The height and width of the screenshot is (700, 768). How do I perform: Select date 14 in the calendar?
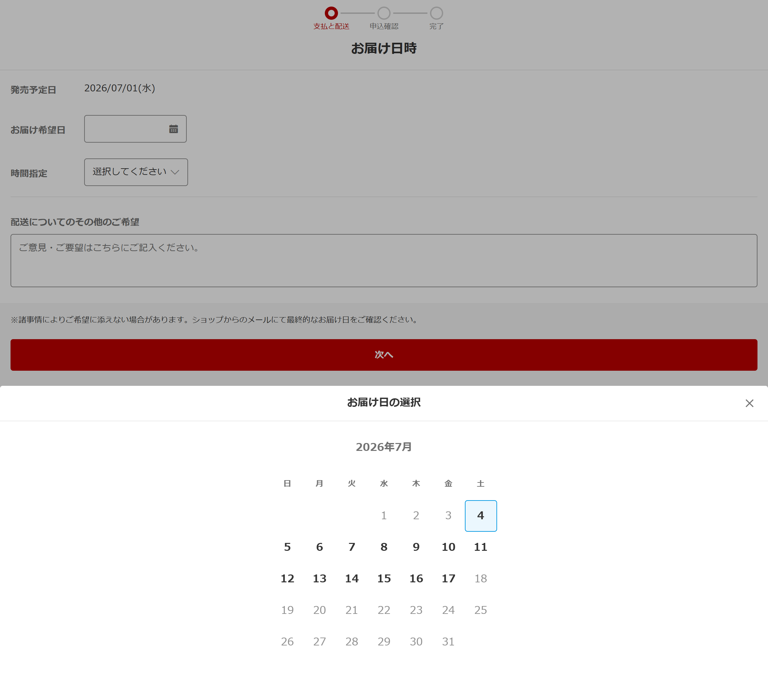(352, 579)
